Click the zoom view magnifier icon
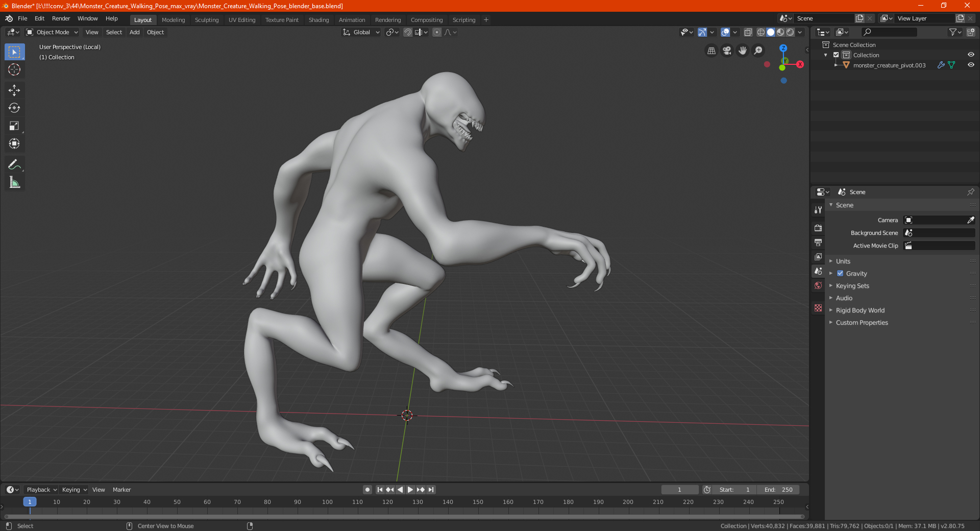 (758, 51)
